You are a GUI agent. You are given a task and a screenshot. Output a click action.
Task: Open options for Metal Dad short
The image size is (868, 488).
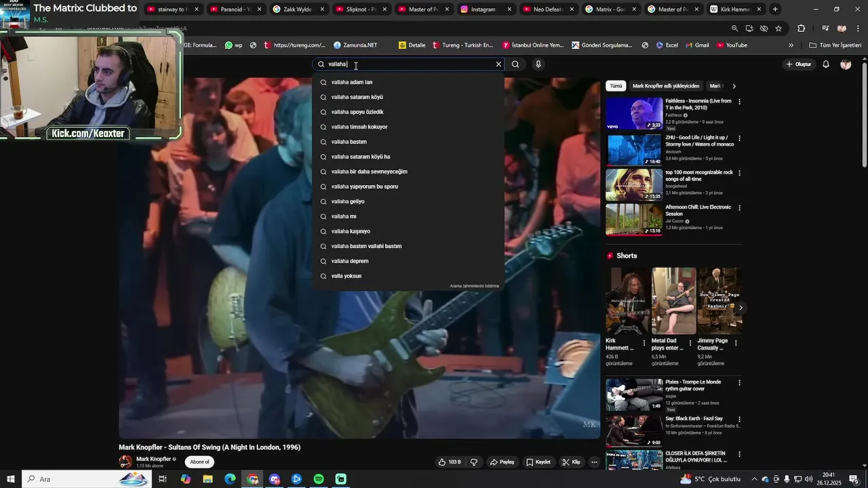(x=690, y=343)
